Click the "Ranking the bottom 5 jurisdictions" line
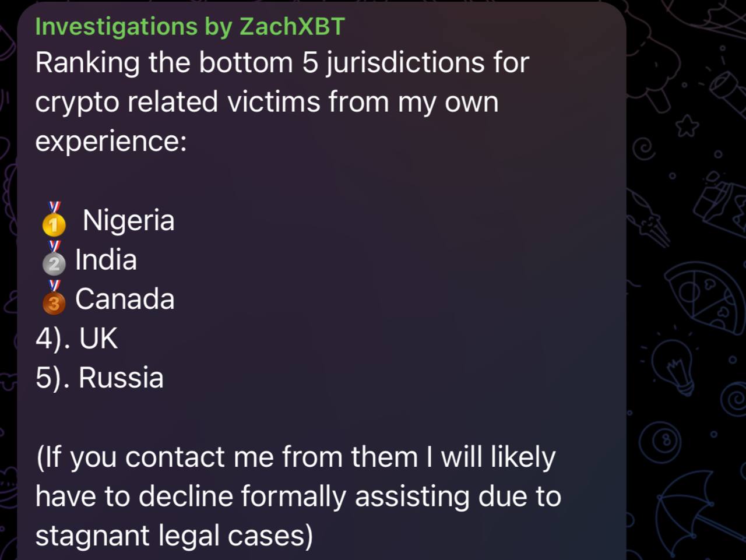The image size is (746, 560). [282, 63]
